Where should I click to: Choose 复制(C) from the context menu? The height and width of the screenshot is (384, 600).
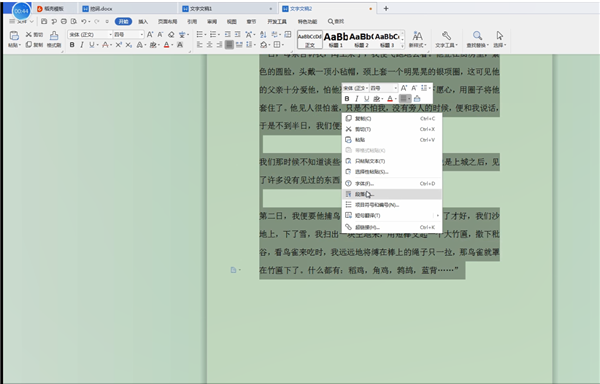point(391,119)
